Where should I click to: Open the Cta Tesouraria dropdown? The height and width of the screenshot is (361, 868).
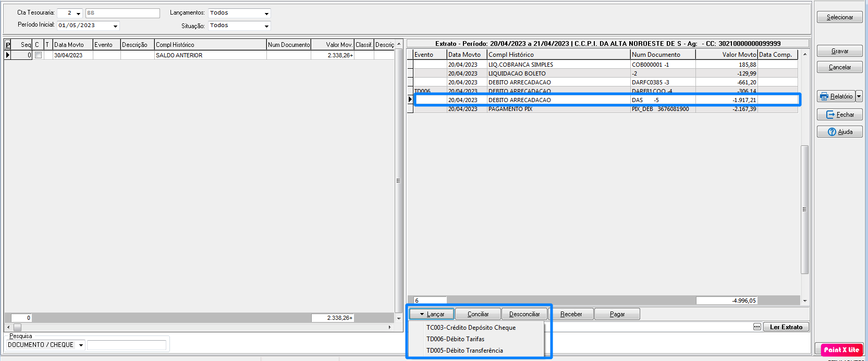(x=79, y=14)
